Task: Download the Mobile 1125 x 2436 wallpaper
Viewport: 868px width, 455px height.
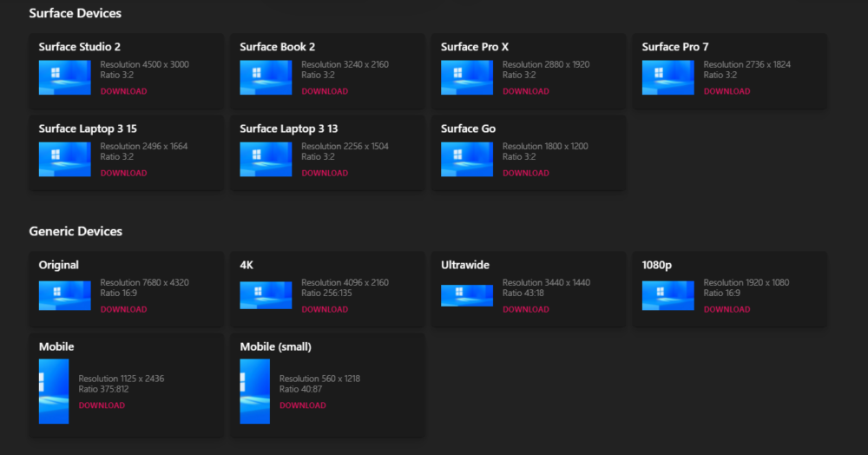Action: point(102,406)
